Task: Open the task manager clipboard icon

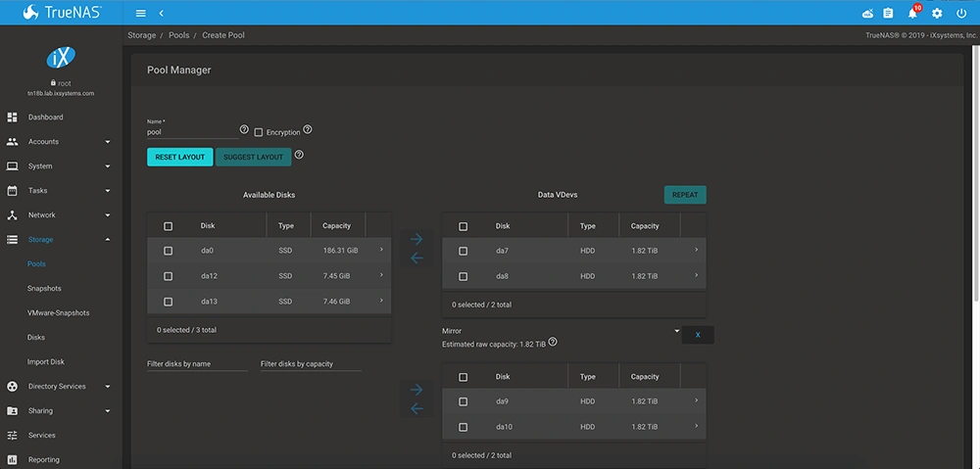Action: point(888,14)
